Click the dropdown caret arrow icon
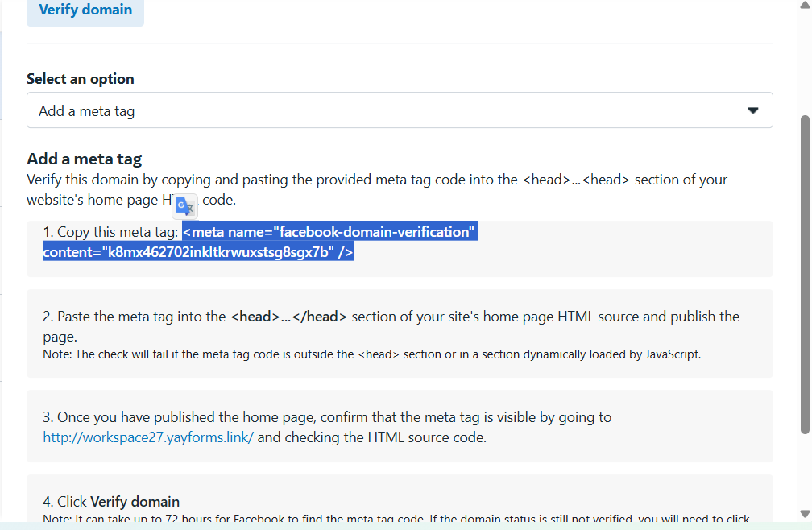812x530 pixels. tap(753, 110)
